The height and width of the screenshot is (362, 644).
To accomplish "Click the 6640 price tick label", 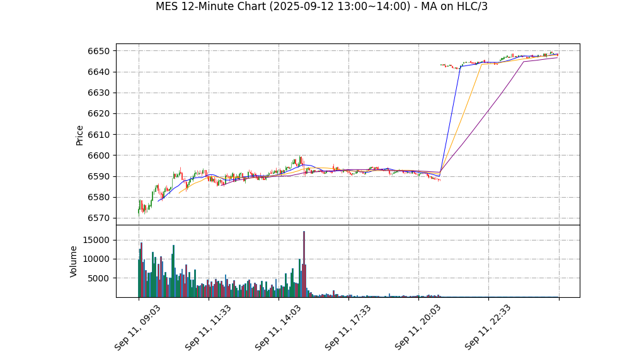I will pos(98,72).
